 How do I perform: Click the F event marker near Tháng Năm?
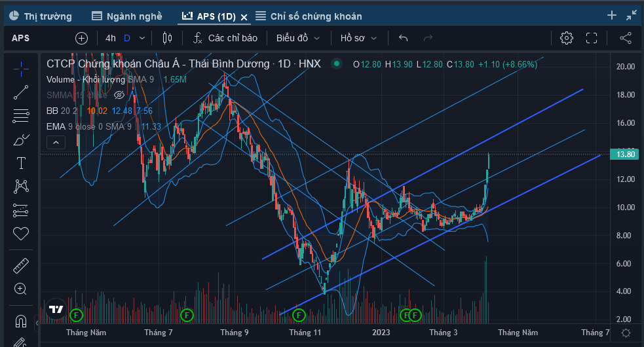coord(77,316)
